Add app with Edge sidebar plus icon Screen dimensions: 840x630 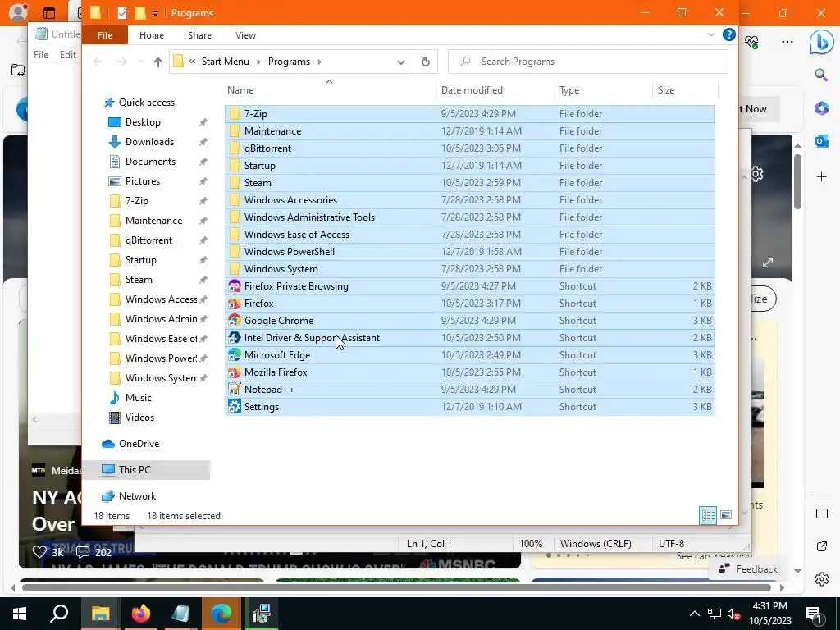[x=821, y=177]
